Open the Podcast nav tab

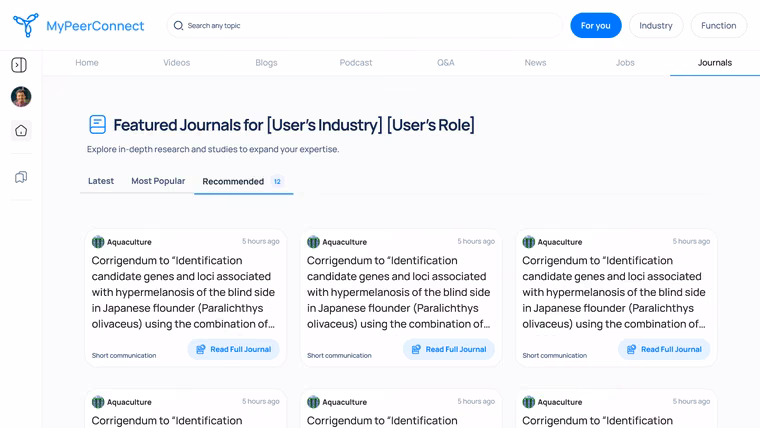click(356, 63)
